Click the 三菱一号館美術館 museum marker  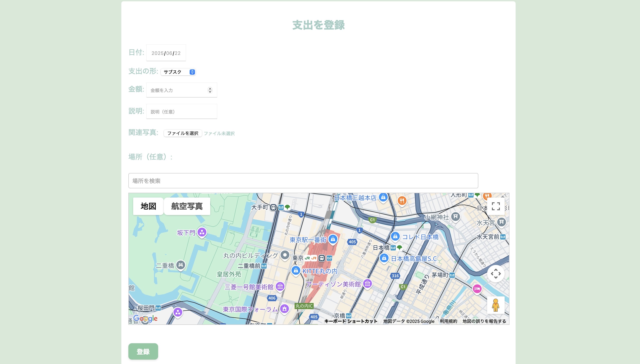(x=280, y=287)
